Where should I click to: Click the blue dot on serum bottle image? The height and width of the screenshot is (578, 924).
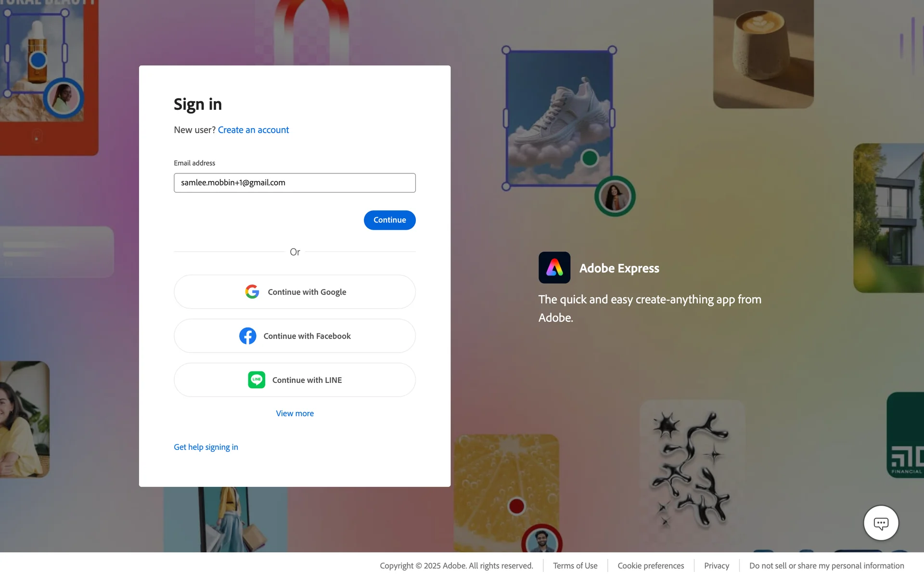tap(38, 60)
